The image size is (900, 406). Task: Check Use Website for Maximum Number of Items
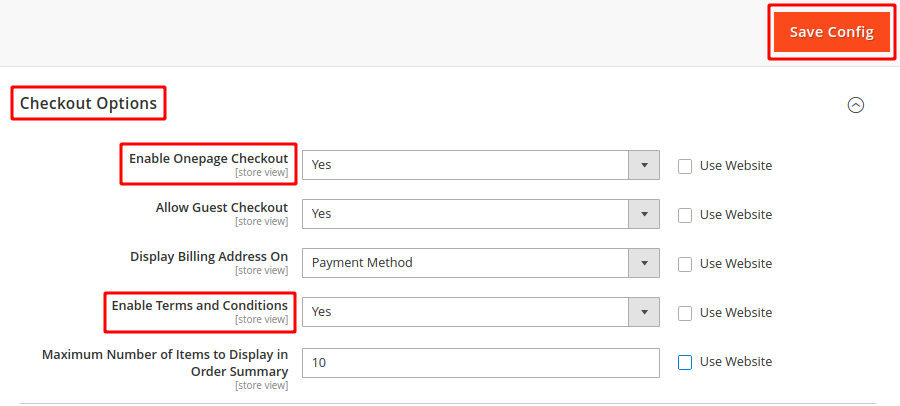pyautogui.click(x=685, y=362)
